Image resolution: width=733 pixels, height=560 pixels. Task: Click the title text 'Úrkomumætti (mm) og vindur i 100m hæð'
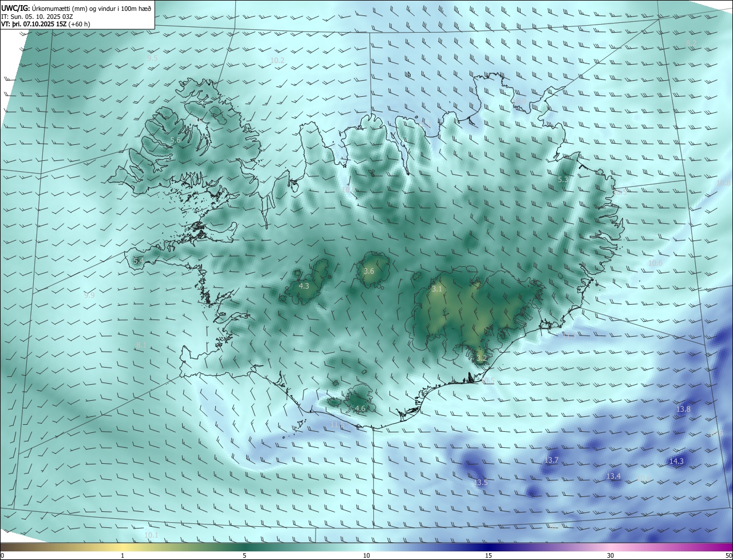coord(90,8)
